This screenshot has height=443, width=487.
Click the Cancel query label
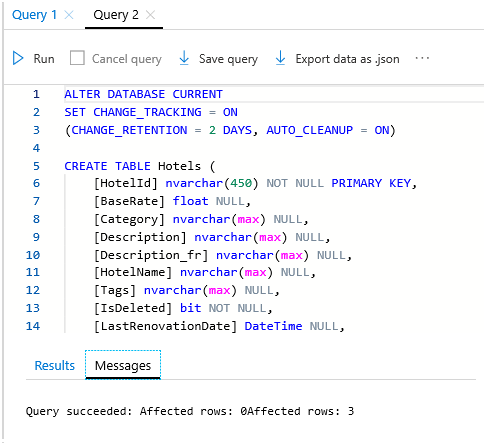pyautogui.click(x=127, y=59)
